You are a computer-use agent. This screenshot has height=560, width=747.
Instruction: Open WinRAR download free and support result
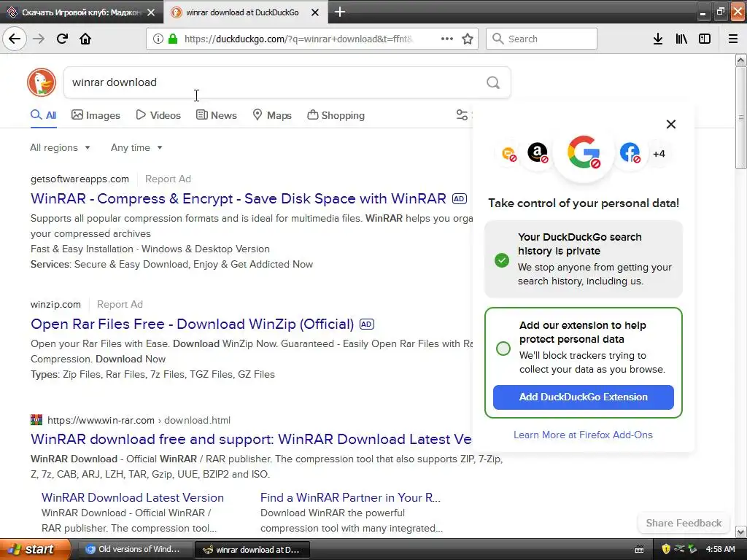pyautogui.click(x=251, y=439)
